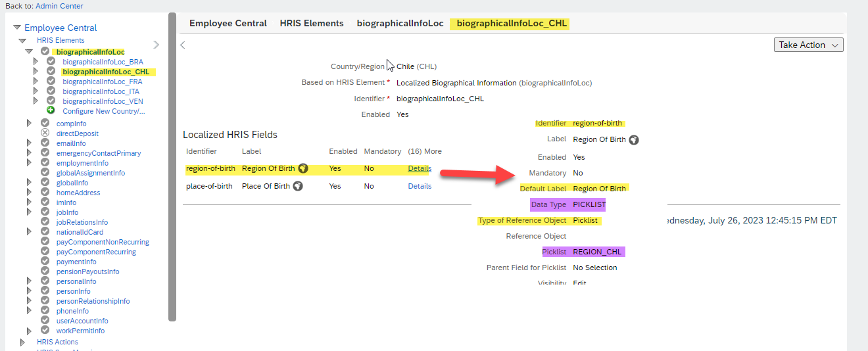The width and height of the screenshot is (868, 351).
Task: Select personInfo in the tree
Action: click(74, 291)
